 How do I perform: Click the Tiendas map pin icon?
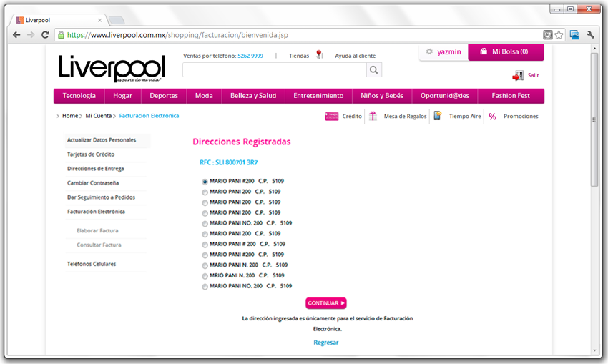click(319, 54)
